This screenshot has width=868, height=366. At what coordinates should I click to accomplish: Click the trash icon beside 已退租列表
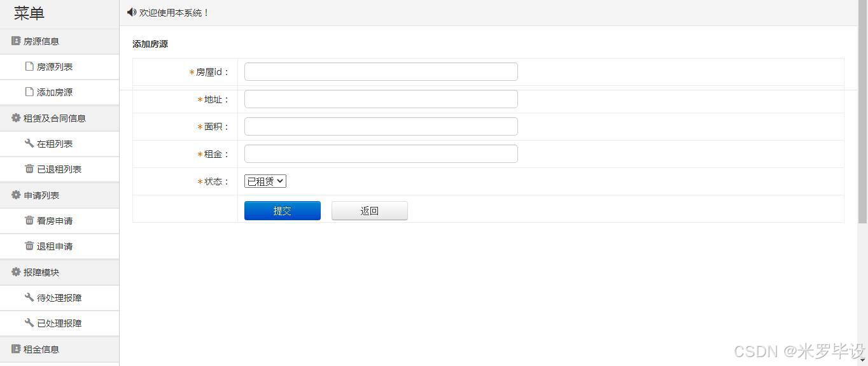click(29, 169)
